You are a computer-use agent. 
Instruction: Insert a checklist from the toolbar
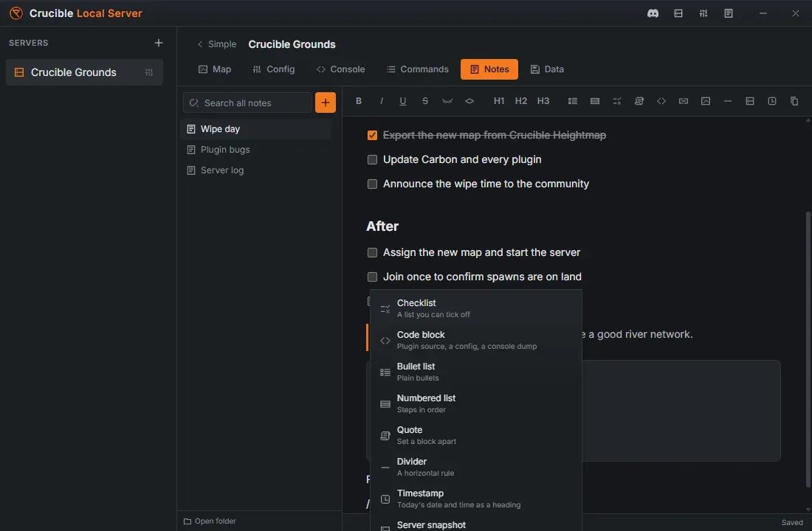pyautogui.click(x=617, y=101)
